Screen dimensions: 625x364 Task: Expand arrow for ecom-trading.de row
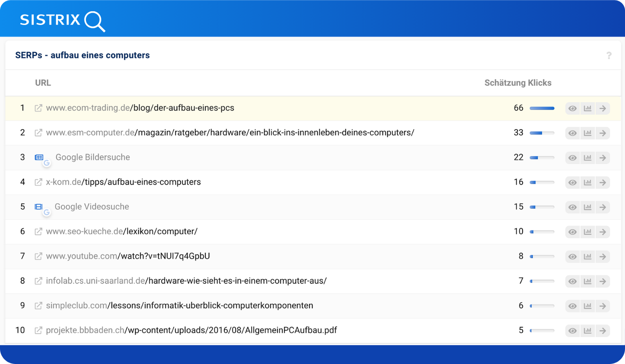click(603, 108)
